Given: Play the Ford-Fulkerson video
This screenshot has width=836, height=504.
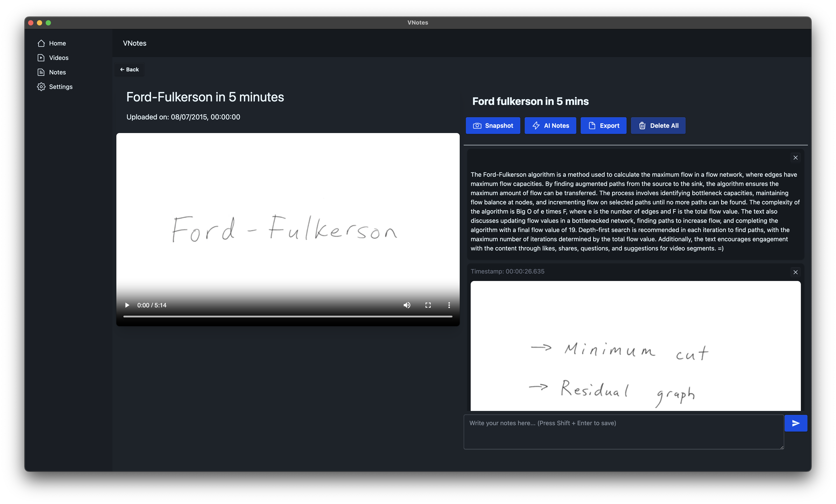Looking at the screenshot, I should pyautogui.click(x=127, y=305).
